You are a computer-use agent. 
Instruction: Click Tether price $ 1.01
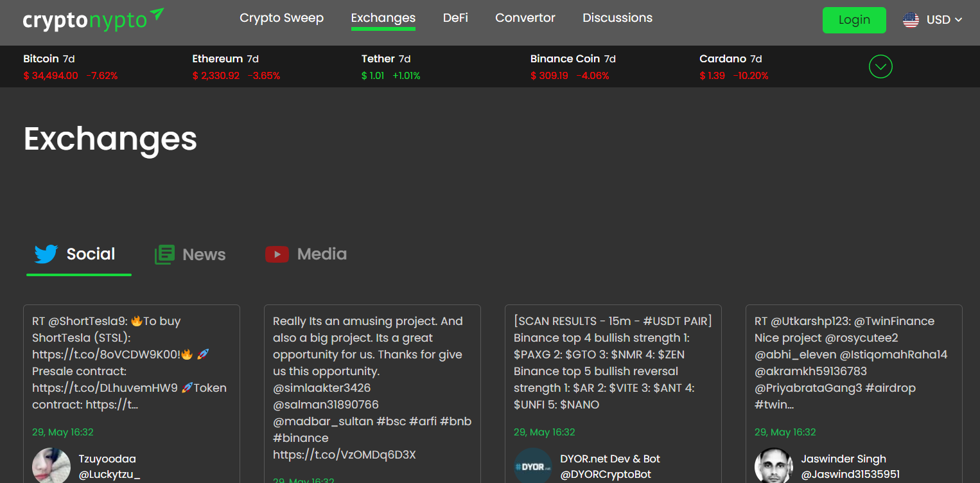373,76
